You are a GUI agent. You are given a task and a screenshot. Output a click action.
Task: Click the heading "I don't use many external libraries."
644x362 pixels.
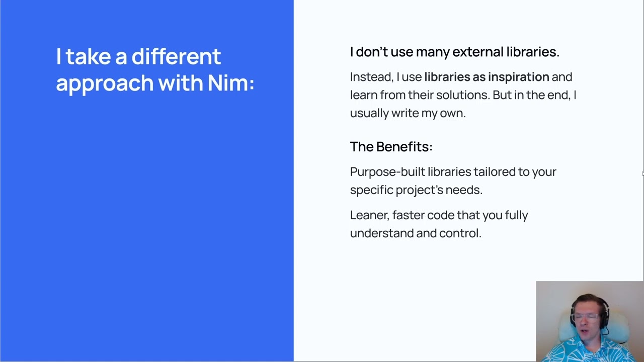(454, 52)
